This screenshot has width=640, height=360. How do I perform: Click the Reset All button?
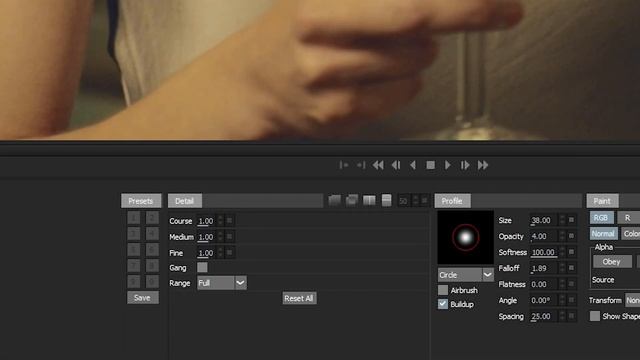(x=299, y=298)
